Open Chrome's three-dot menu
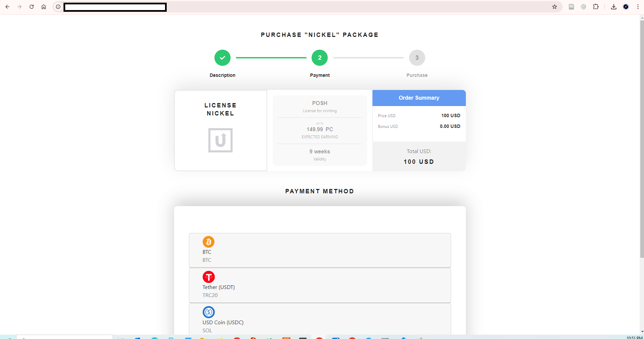644x339 pixels. (637, 7)
